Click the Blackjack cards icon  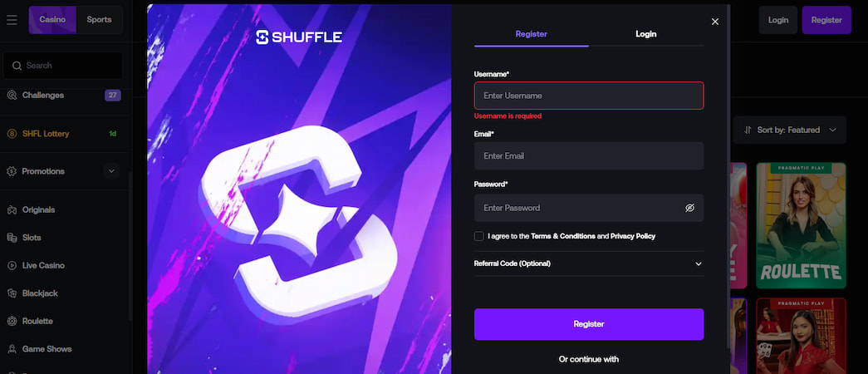point(12,293)
